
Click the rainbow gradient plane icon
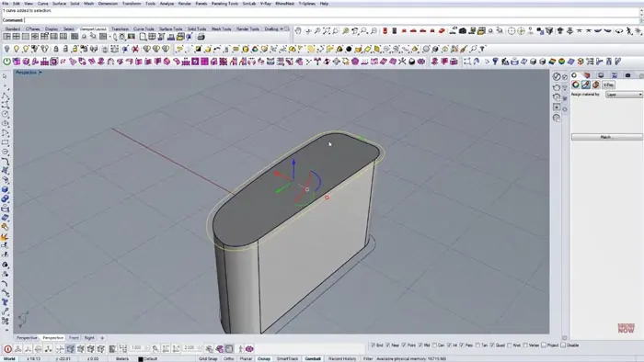pyautogui.click(x=552, y=62)
